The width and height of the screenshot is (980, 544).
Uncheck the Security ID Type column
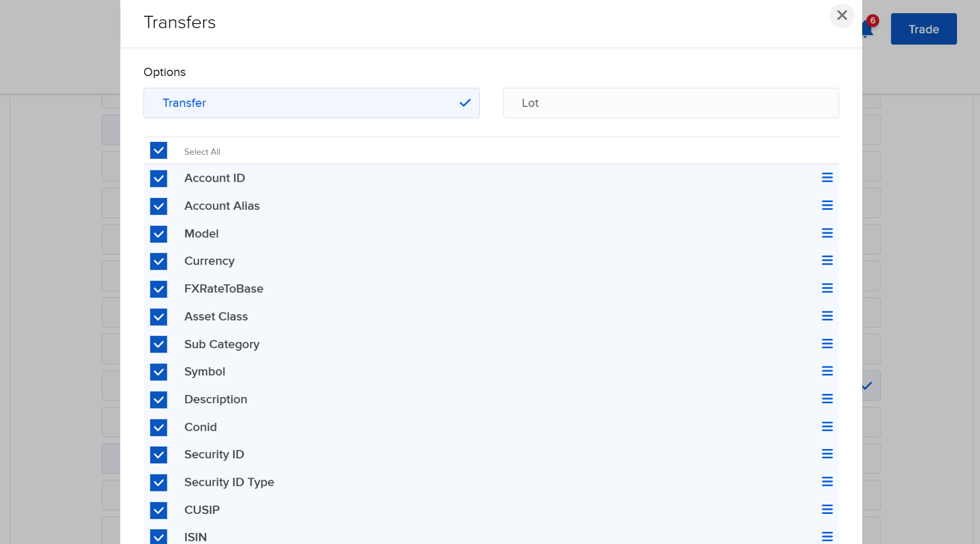pos(159,483)
